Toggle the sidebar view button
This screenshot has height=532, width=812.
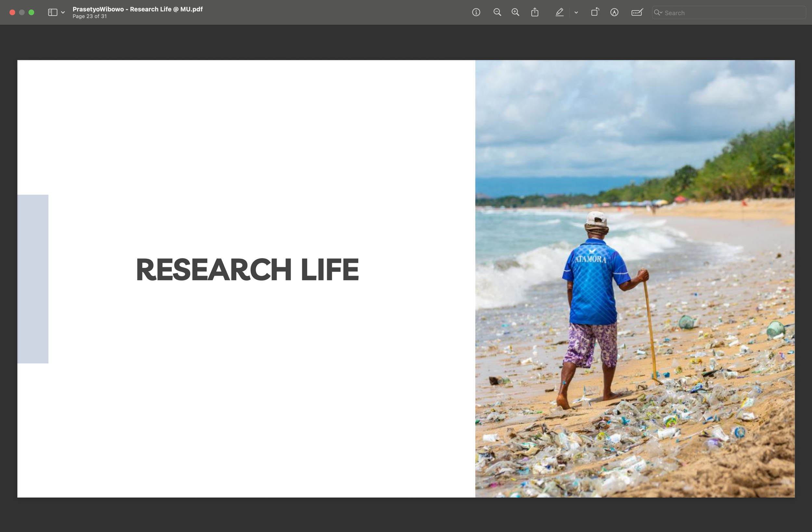53,13
